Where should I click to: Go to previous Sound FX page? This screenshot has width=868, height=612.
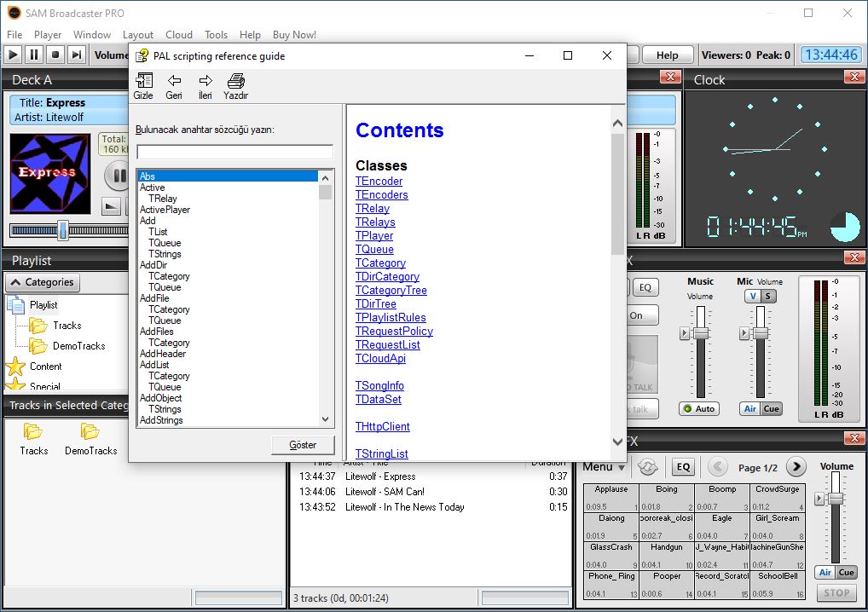click(x=717, y=467)
